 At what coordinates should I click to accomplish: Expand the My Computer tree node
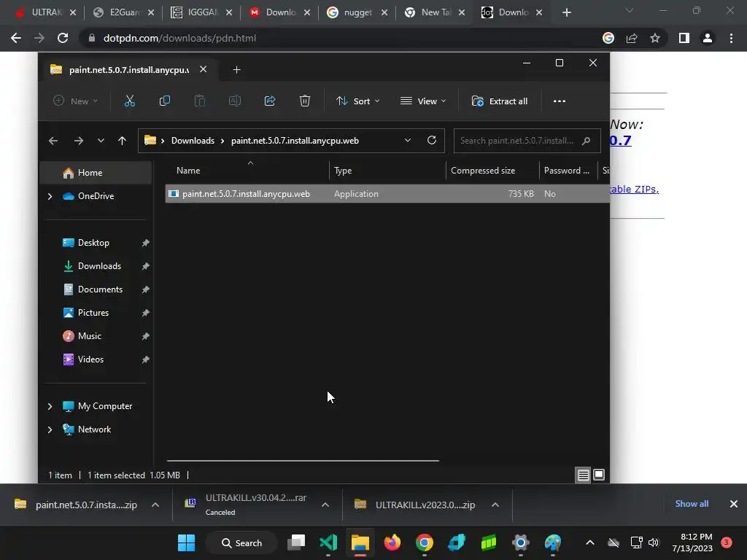click(50, 406)
